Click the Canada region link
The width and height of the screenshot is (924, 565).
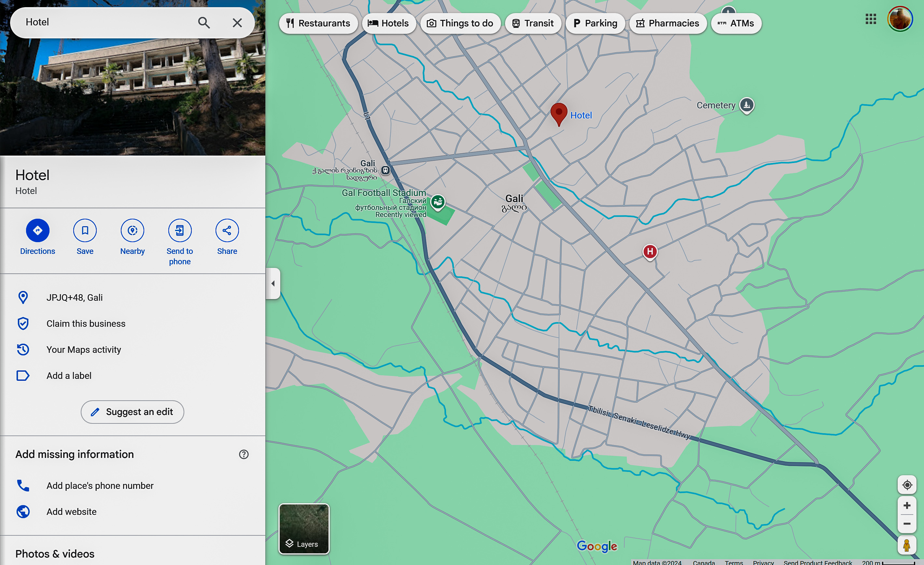704,562
